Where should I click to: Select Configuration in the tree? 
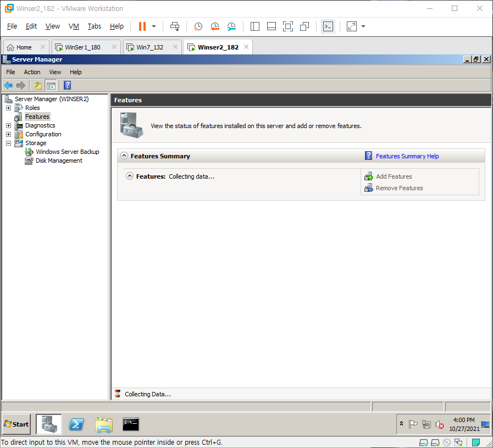pos(43,134)
